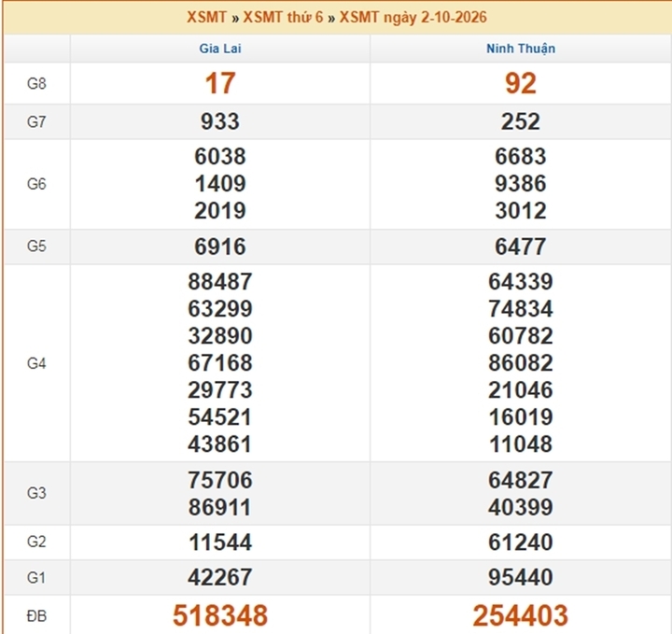Click the ĐB row label
Screen dimensions: 672x634
pyautogui.click(x=36, y=616)
